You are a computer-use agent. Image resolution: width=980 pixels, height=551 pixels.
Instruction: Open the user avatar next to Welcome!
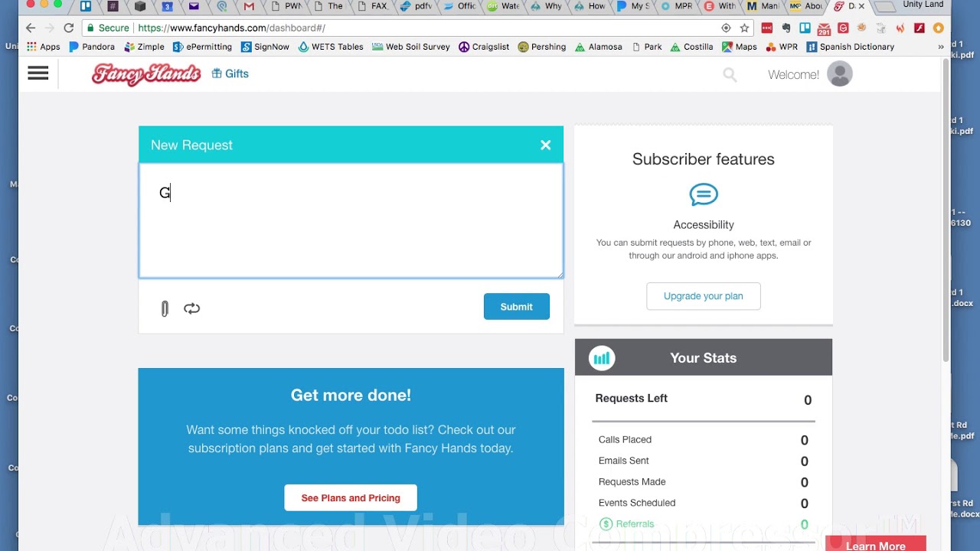(840, 74)
